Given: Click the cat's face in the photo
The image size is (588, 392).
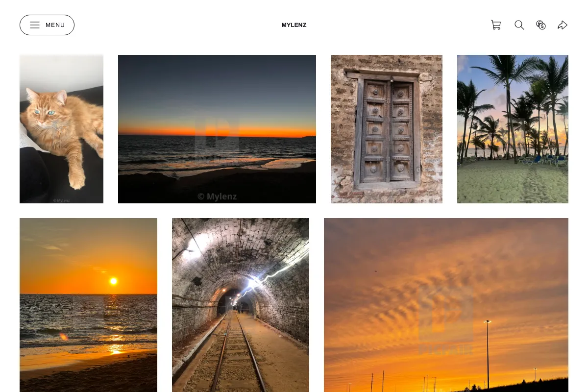Looking at the screenshot, I should pos(47,110).
